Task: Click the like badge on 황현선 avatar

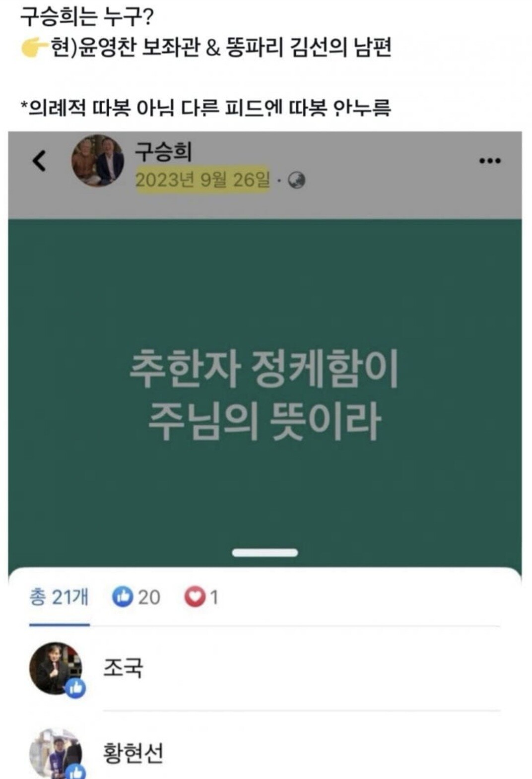Action: pos(76,772)
